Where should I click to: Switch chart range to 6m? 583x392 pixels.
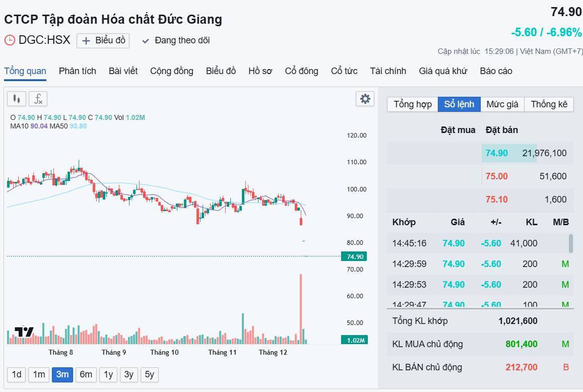tap(85, 374)
